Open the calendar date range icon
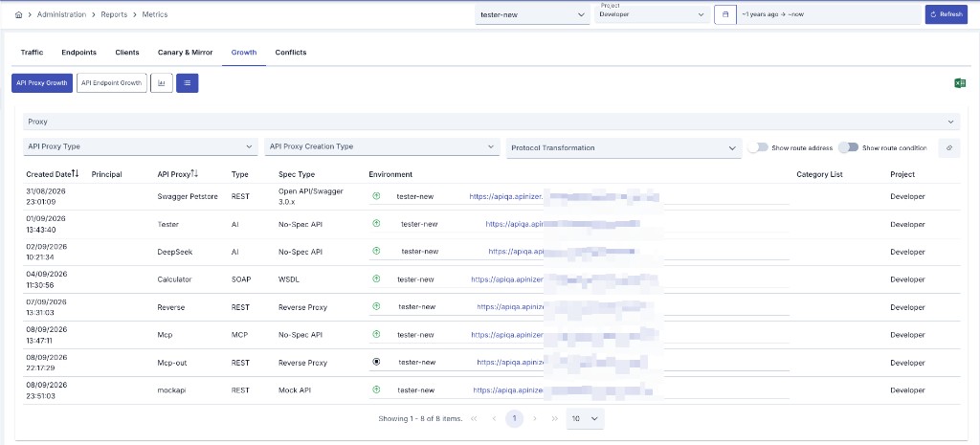980x445 pixels. pyautogui.click(x=725, y=14)
